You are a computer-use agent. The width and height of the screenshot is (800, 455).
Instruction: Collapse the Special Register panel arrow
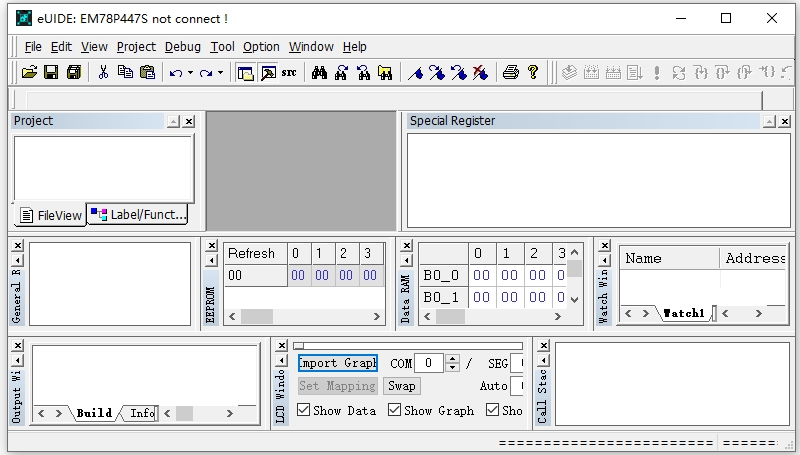click(x=769, y=121)
